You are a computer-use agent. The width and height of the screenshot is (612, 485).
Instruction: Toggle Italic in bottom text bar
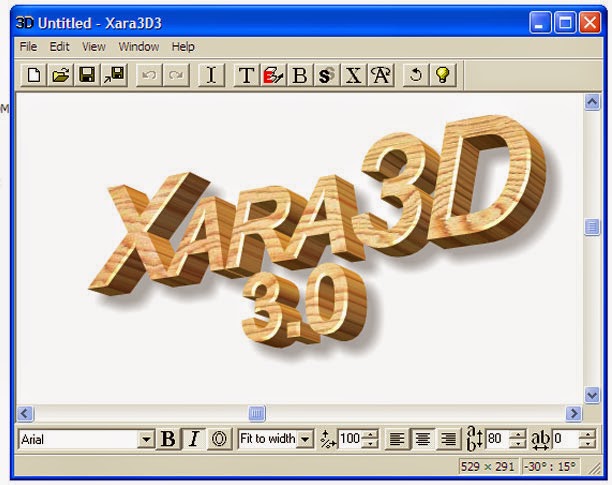coord(194,439)
